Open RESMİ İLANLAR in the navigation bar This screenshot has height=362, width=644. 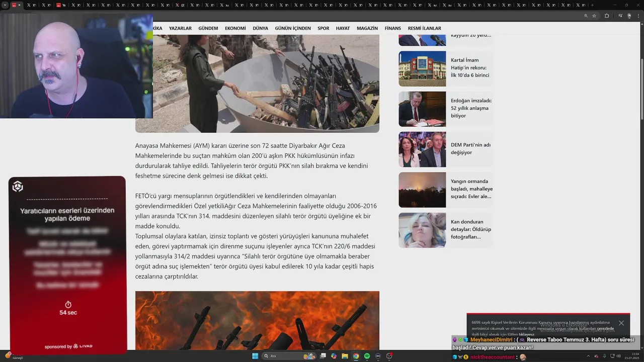click(425, 28)
